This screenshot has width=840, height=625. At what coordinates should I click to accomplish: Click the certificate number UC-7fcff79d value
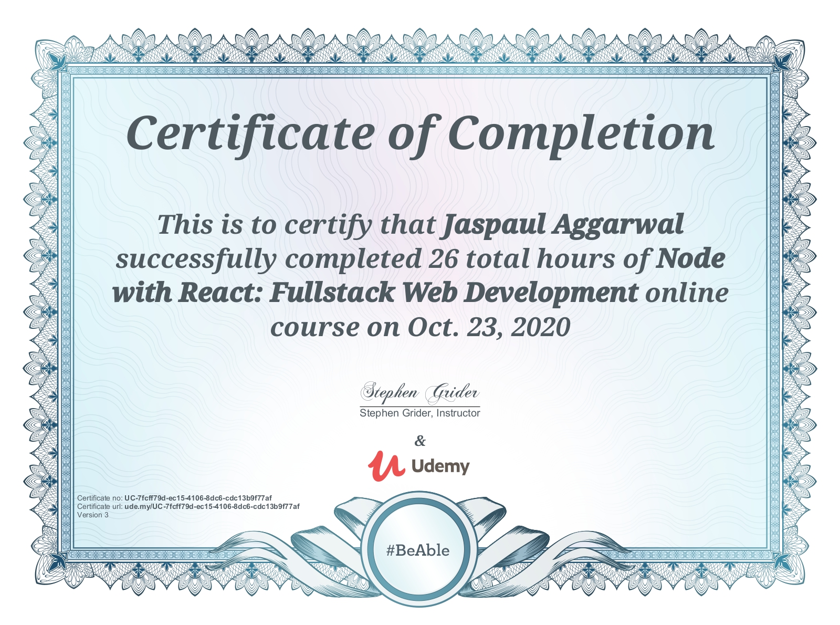tap(198, 498)
